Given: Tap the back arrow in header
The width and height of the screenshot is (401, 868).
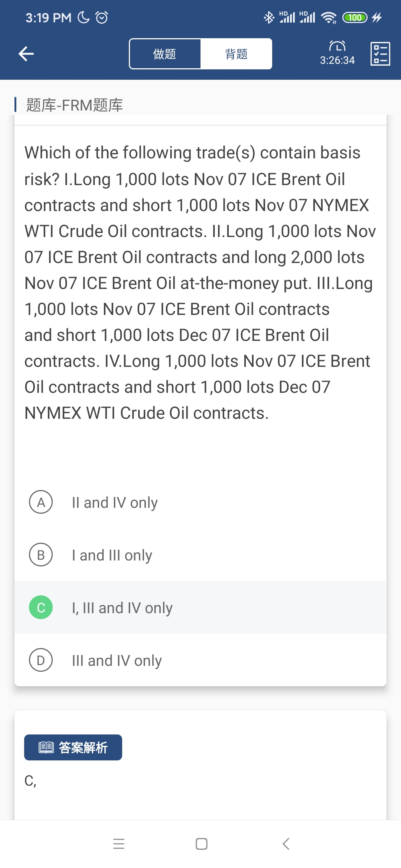Looking at the screenshot, I should [x=26, y=54].
